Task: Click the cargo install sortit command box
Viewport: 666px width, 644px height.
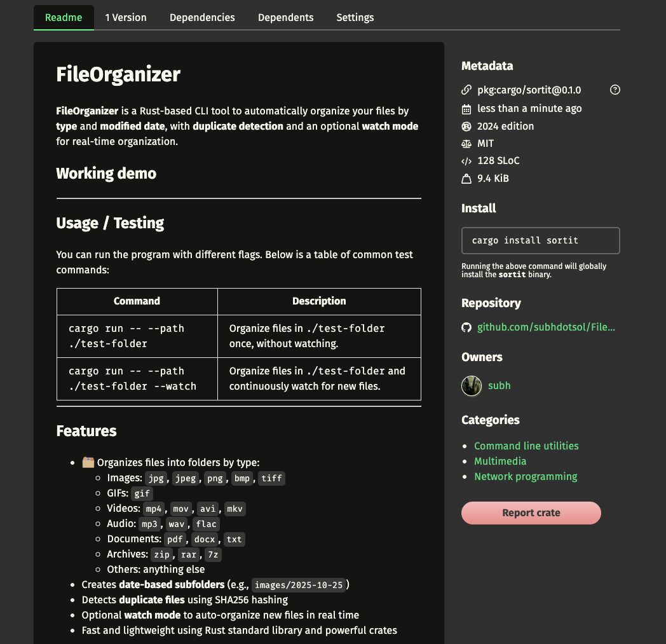Action: coord(540,241)
